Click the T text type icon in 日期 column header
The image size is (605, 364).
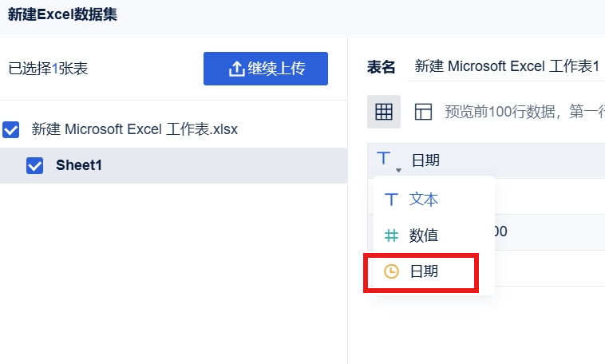click(384, 158)
